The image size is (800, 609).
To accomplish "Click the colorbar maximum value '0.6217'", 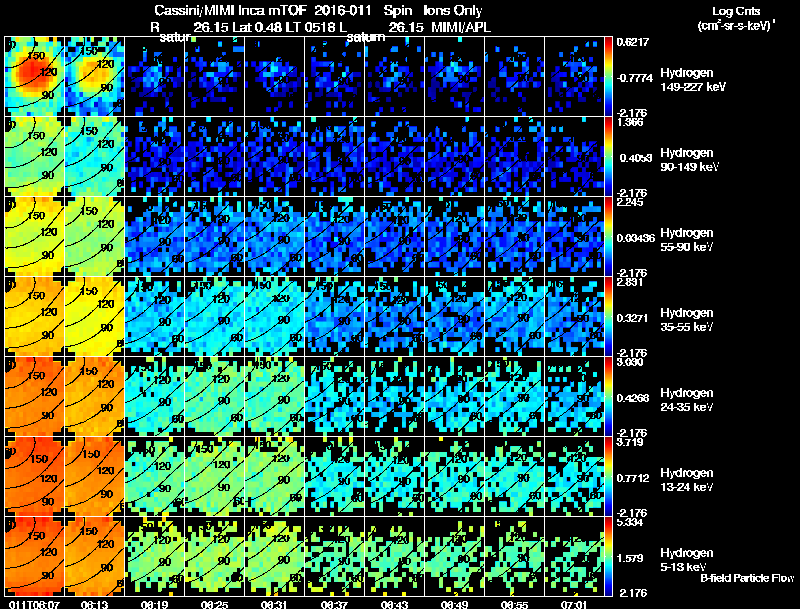I will click(633, 42).
